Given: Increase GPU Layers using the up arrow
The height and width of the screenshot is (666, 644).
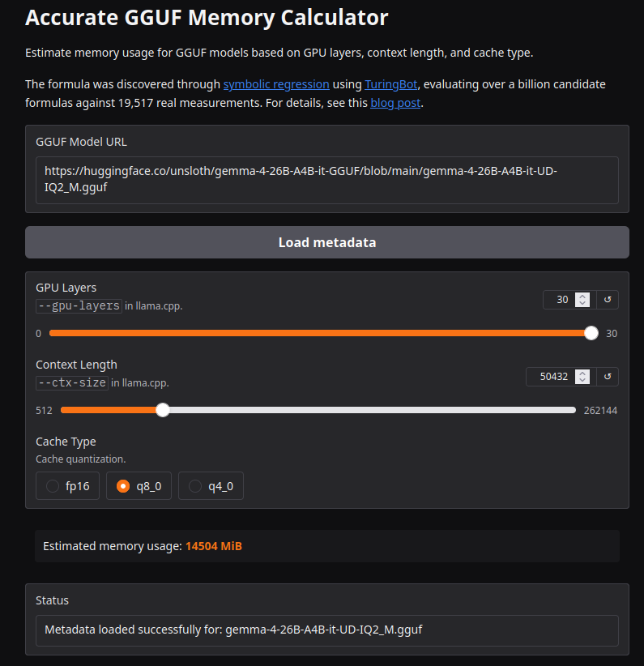Looking at the screenshot, I should point(582,297).
